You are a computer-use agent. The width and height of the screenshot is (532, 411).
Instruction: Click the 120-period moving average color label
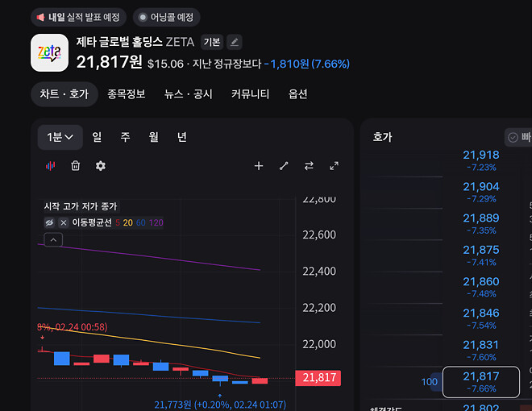coord(156,222)
